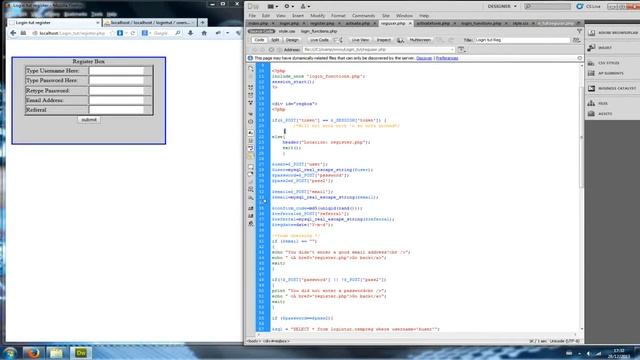Viewport: 640px width, 360px height.
Task: Open style.css related file
Action: [x=287, y=31]
